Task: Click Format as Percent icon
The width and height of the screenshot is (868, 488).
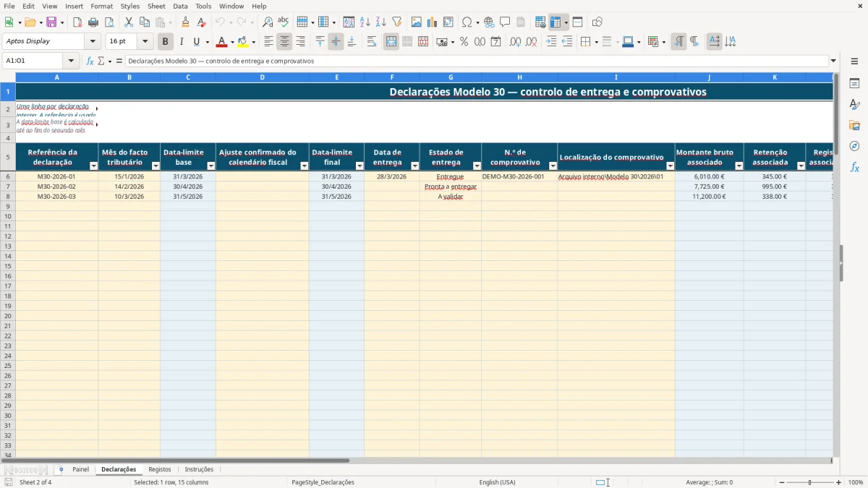Action: point(464,42)
